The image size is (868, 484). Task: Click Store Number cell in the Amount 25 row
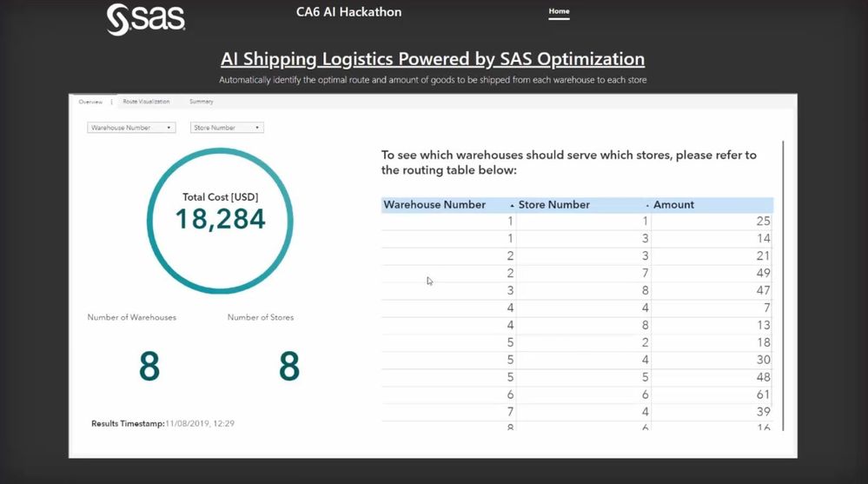click(584, 221)
